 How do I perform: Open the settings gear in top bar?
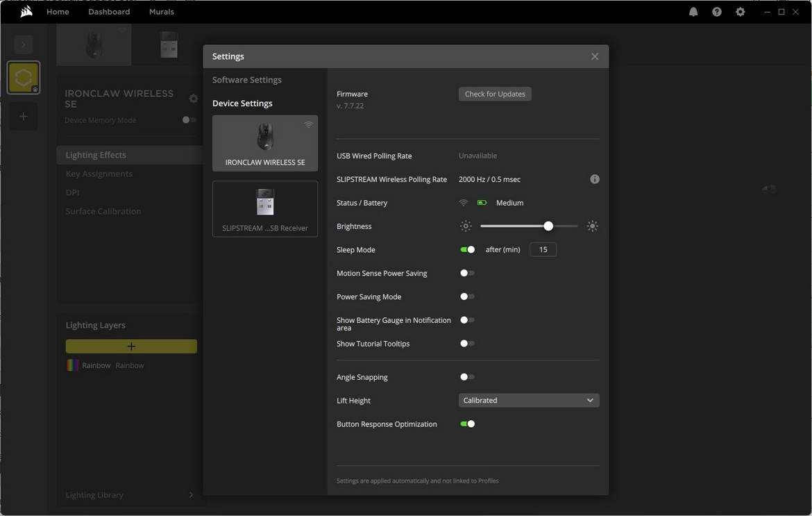[x=741, y=12]
